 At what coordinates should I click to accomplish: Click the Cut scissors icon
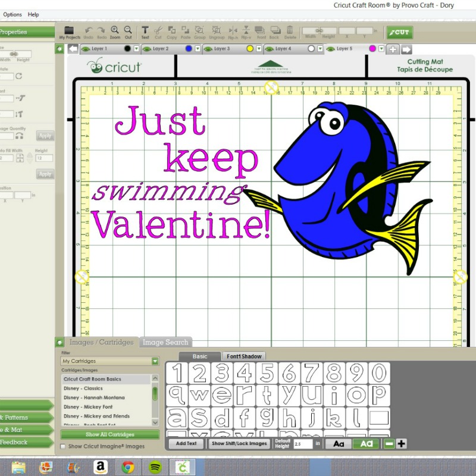tap(158, 33)
